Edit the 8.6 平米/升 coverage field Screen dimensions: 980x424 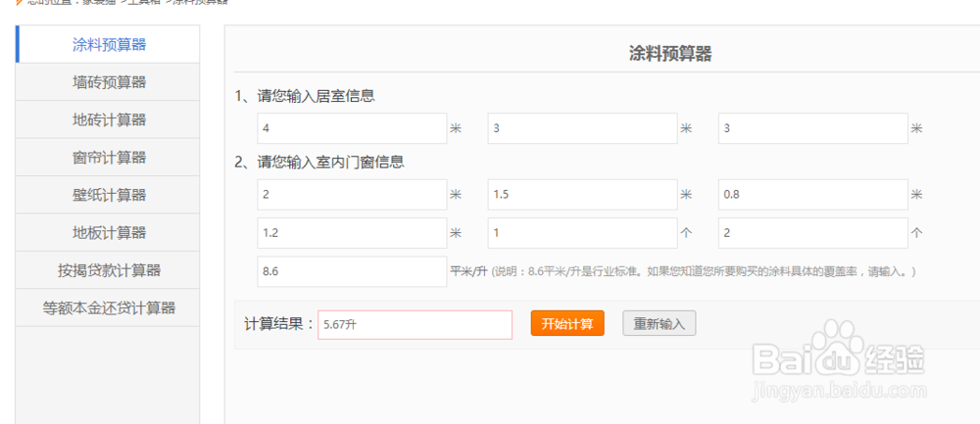point(352,271)
